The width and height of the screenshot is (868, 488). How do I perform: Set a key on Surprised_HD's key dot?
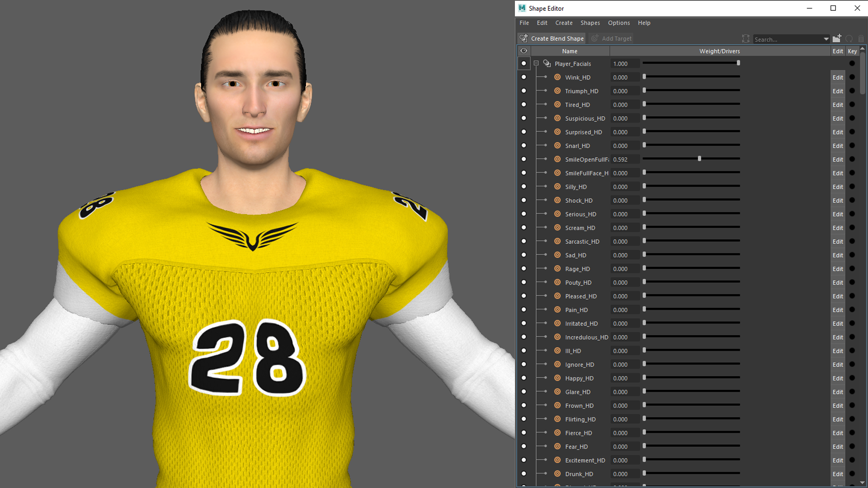pos(852,132)
